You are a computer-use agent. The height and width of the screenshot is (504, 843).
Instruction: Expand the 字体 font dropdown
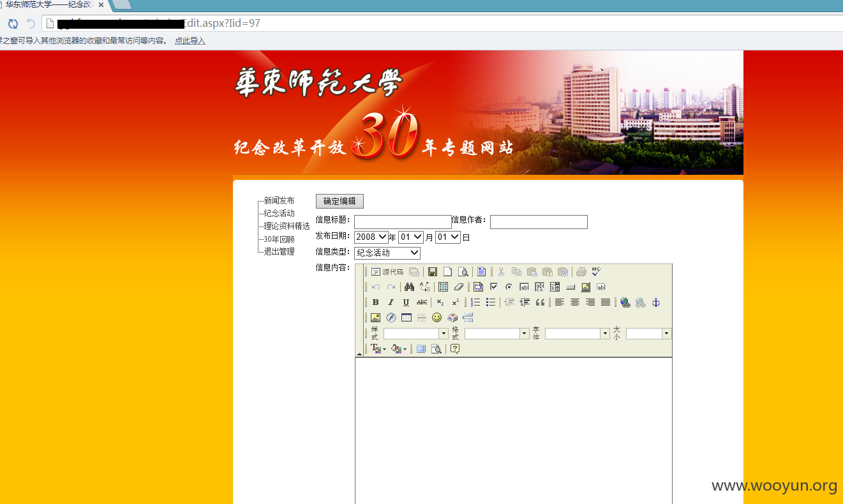pos(578,334)
